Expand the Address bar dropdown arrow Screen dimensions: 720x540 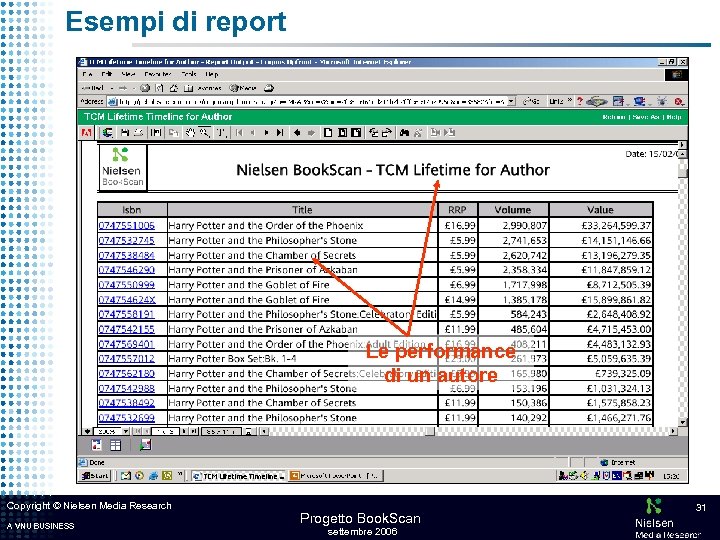(x=512, y=101)
